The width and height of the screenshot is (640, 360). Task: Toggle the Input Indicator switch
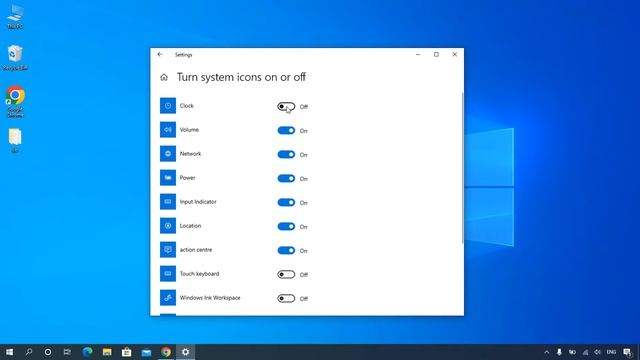[x=286, y=202]
